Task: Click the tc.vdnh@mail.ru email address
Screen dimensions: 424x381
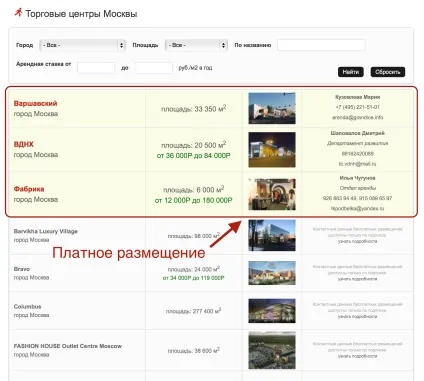Action: click(x=357, y=164)
